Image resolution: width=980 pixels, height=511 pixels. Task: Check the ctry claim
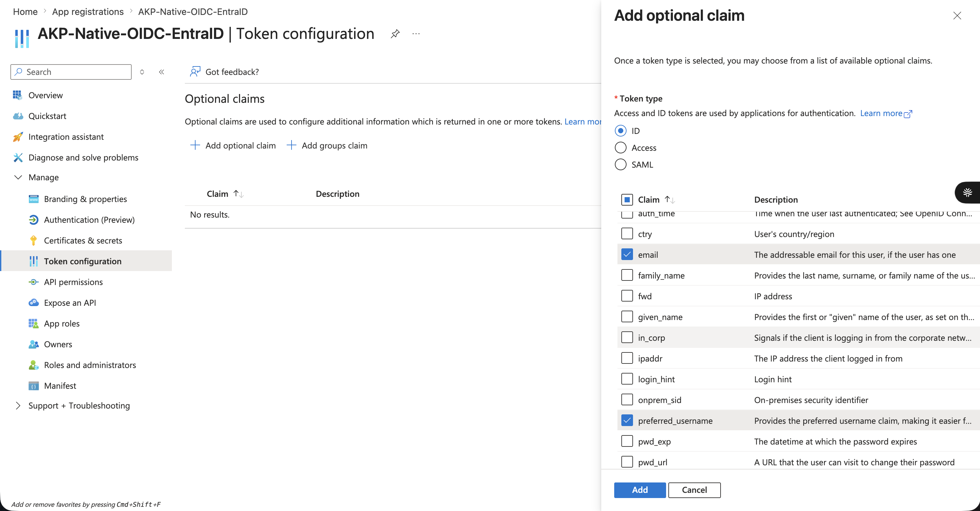coord(627,233)
